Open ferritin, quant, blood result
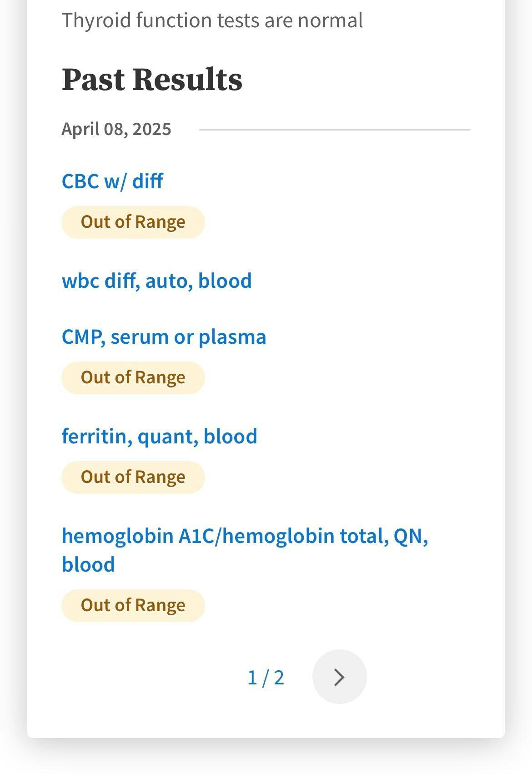The height and width of the screenshot is (774, 532). [159, 436]
